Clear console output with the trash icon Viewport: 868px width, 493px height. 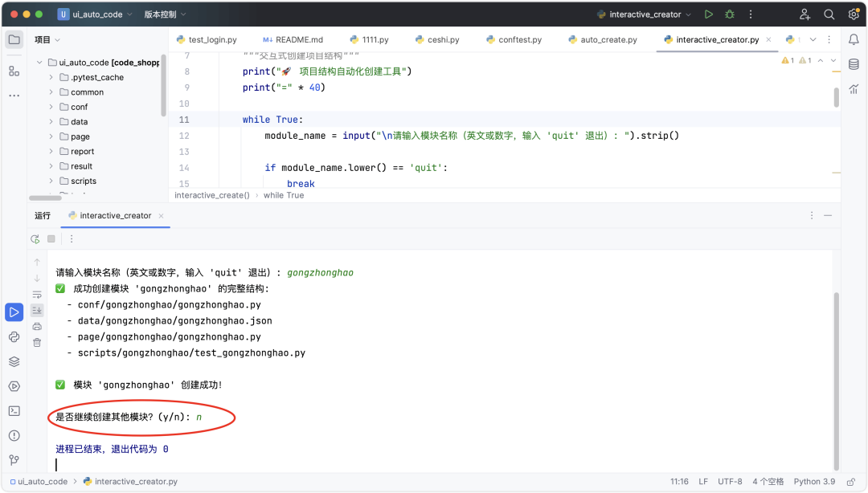click(37, 343)
